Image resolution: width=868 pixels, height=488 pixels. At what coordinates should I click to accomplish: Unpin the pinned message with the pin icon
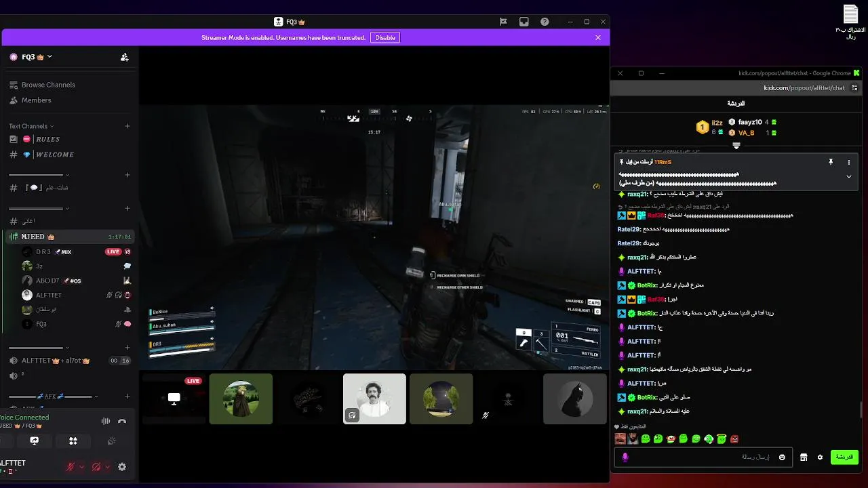(x=831, y=163)
